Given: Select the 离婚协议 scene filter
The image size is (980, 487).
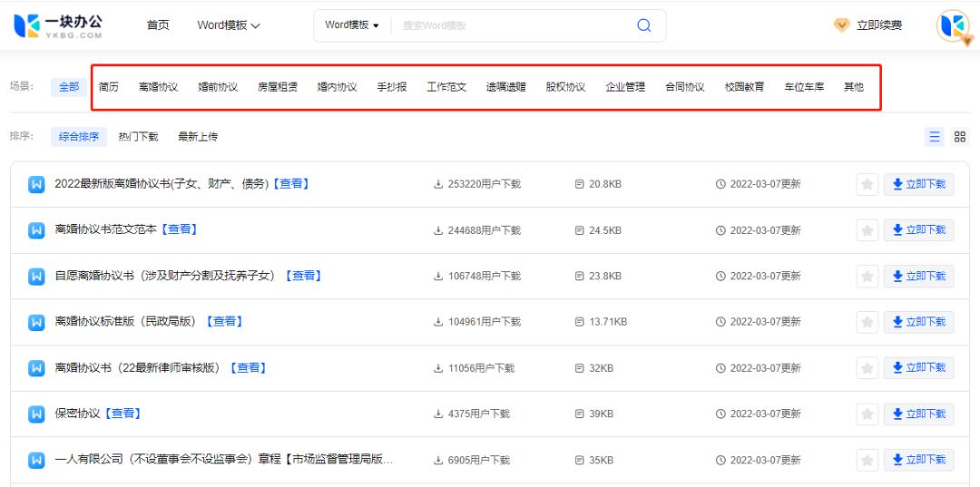Looking at the screenshot, I should coord(158,87).
